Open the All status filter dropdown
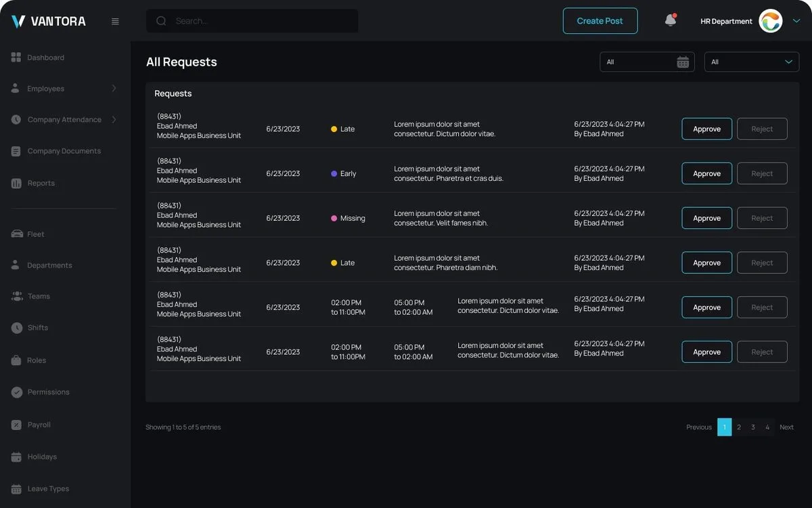 click(752, 62)
